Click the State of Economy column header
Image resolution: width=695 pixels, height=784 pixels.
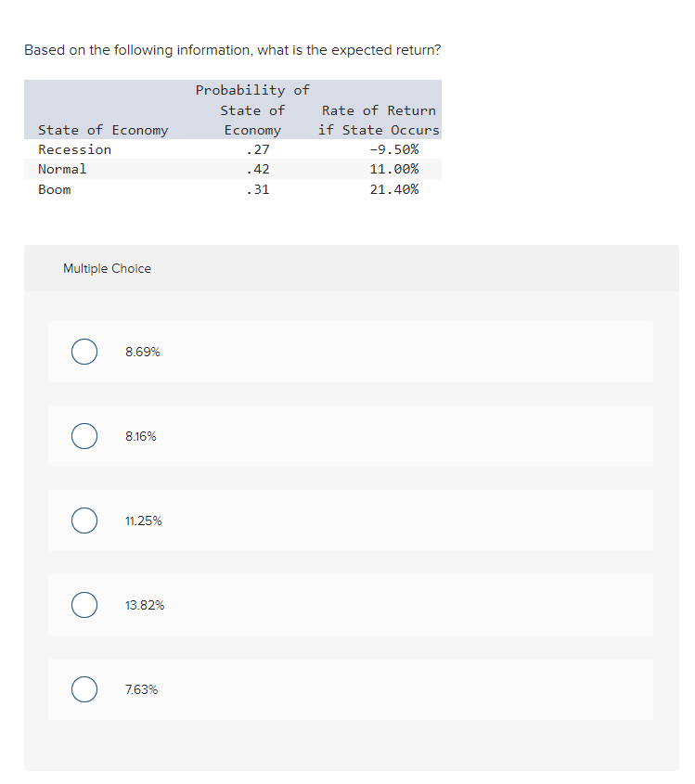[x=103, y=130]
